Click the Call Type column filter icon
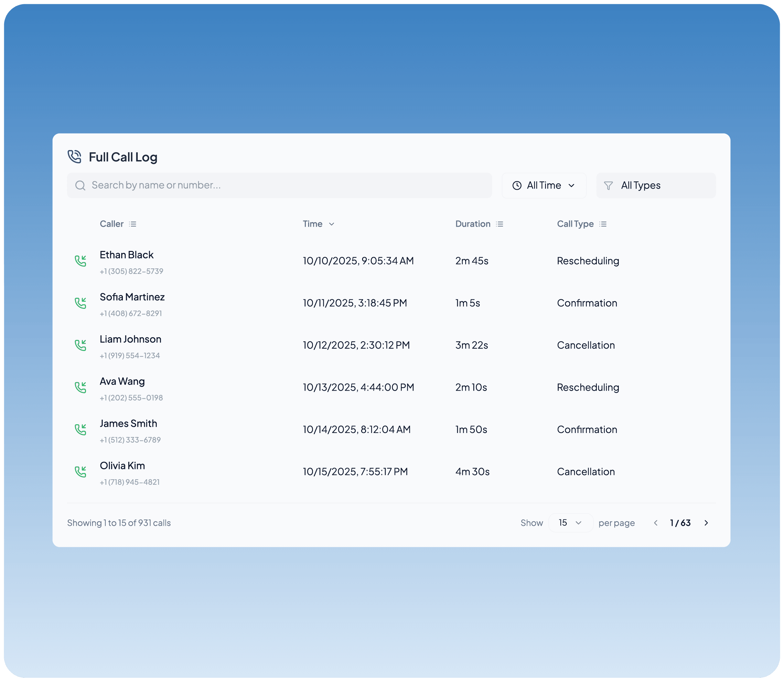 (x=603, y=224)
